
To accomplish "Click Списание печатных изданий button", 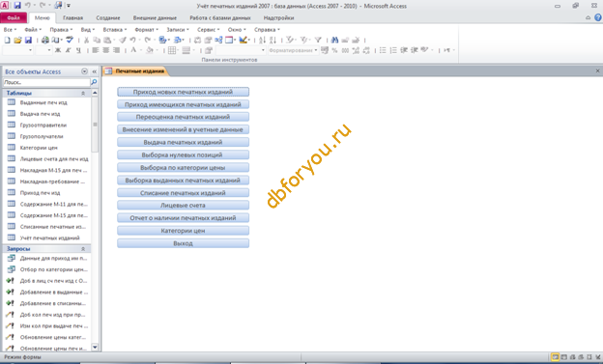I will (x=183, y=193).
